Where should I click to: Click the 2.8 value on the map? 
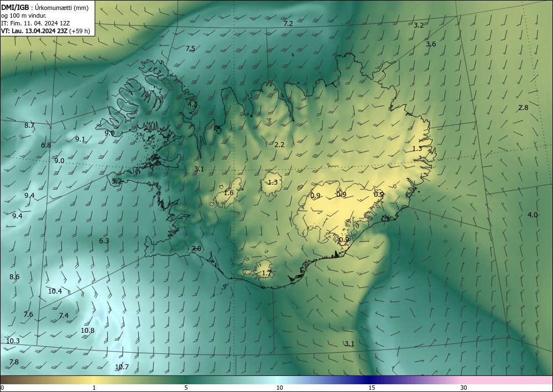coord(523,108)
